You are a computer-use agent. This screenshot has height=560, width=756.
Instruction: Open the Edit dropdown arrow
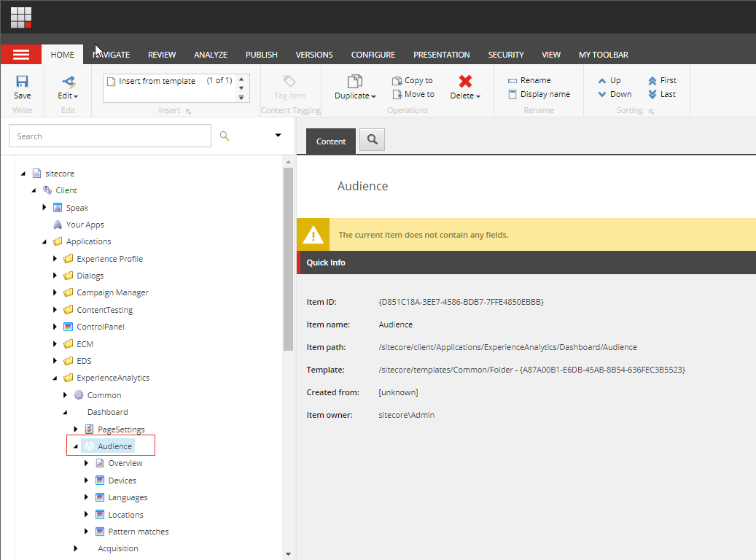pyautogui.click(x=76, y=96)
